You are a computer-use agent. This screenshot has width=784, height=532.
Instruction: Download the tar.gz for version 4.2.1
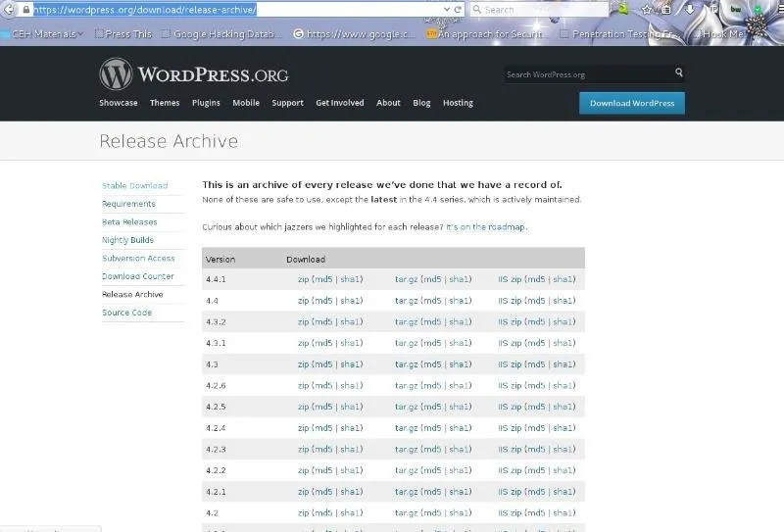pos(406,492)
